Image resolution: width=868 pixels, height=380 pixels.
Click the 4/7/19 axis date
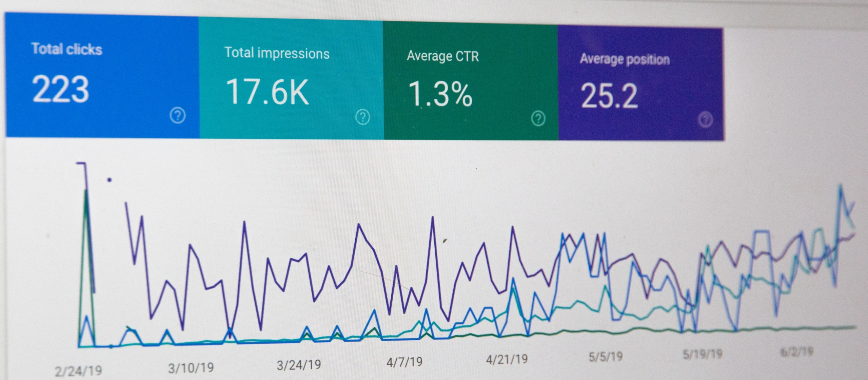coord(405,362)
